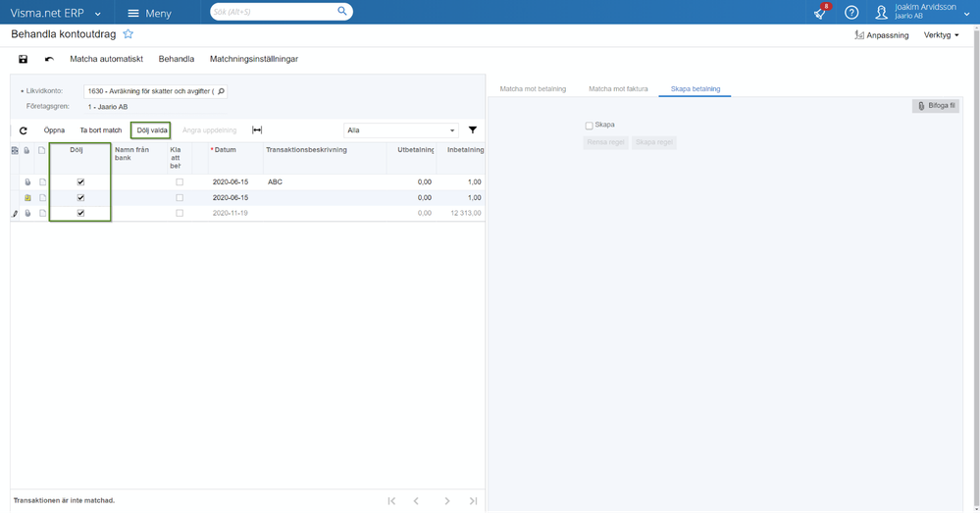The image size is (980, 513).
Task: Open the Meny main menu
Action: point(149,13)
